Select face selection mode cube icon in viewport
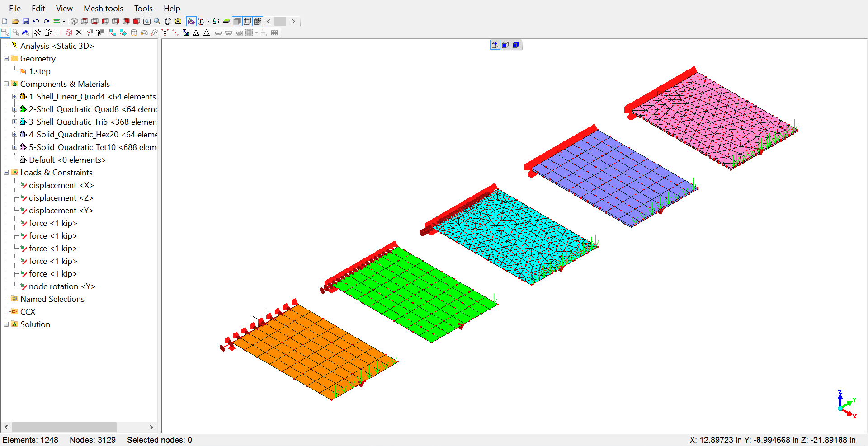 [x=505, y=45]
